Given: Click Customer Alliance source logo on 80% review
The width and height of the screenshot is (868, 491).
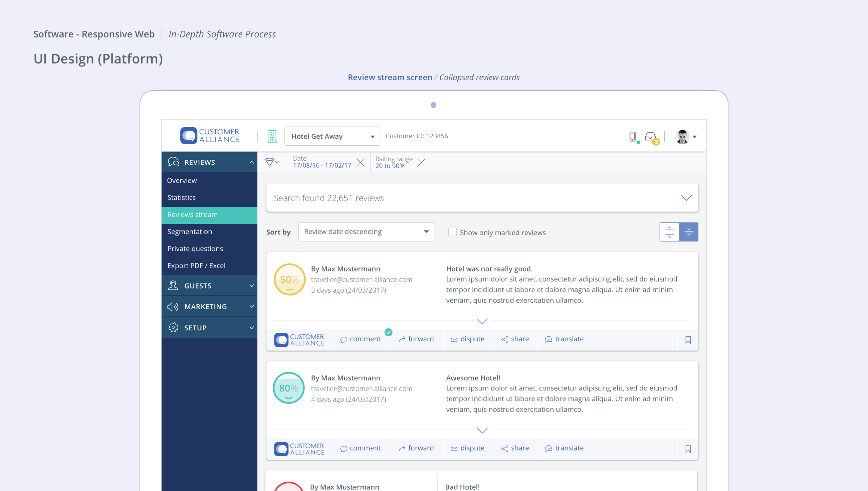Looking at the screenshot, I should pyautogui.click(x=299, y=449).
